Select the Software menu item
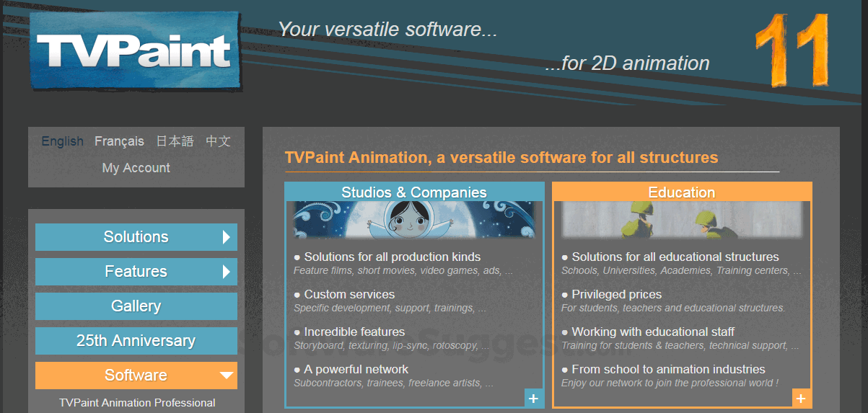 click(x=136, y=376)
